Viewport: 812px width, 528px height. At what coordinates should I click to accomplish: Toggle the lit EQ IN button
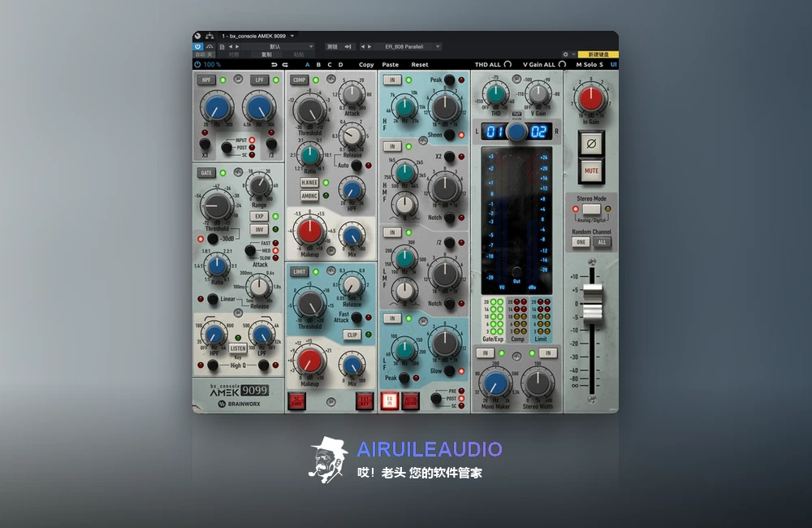tap(390, 400)
